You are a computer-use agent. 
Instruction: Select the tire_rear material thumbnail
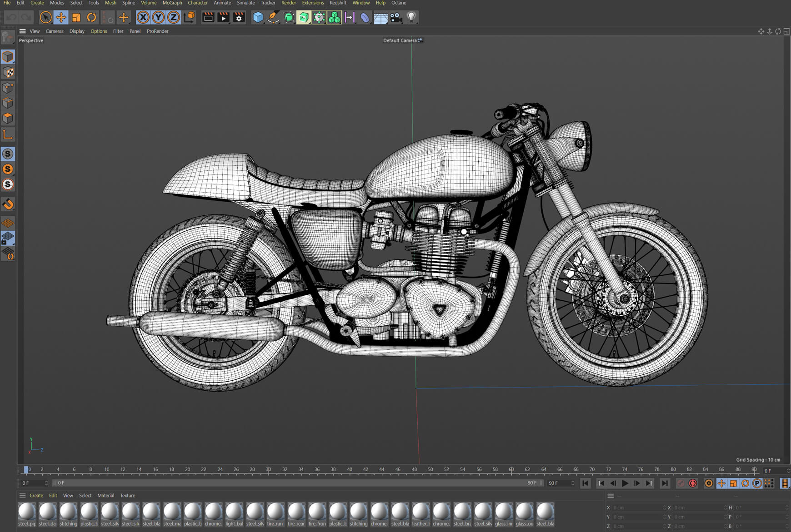[x=296, y=514]
